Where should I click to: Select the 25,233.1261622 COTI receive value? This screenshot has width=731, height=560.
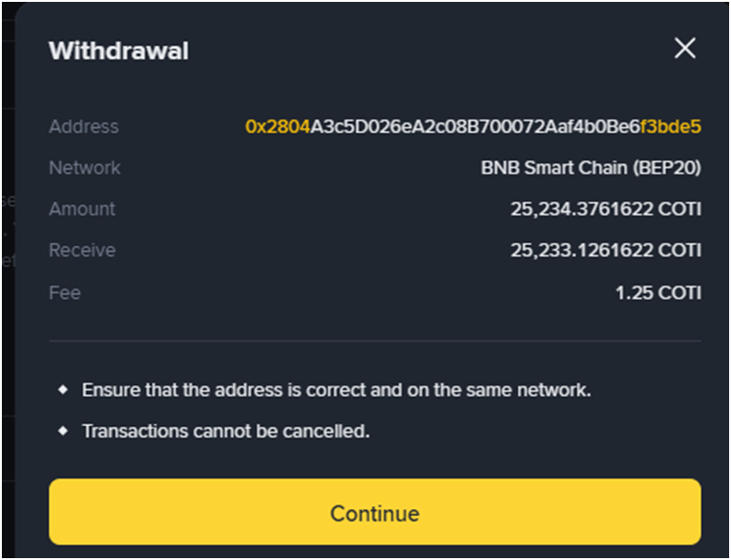(606, 250)
